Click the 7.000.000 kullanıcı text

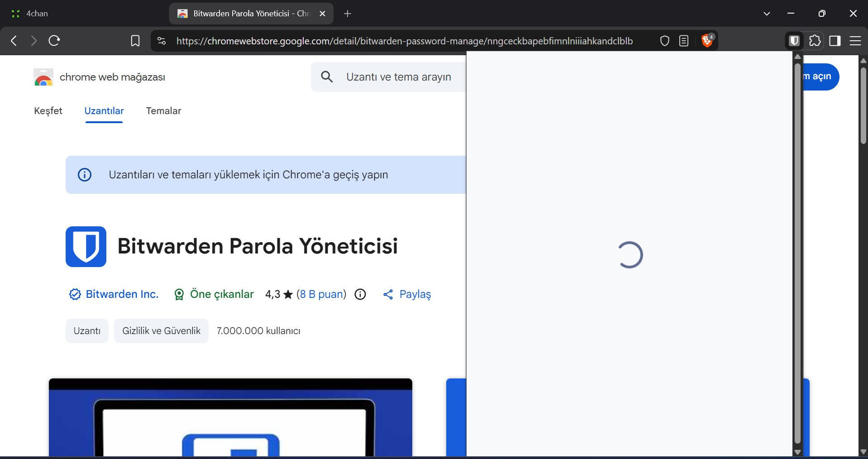click(x=258, y=331)
